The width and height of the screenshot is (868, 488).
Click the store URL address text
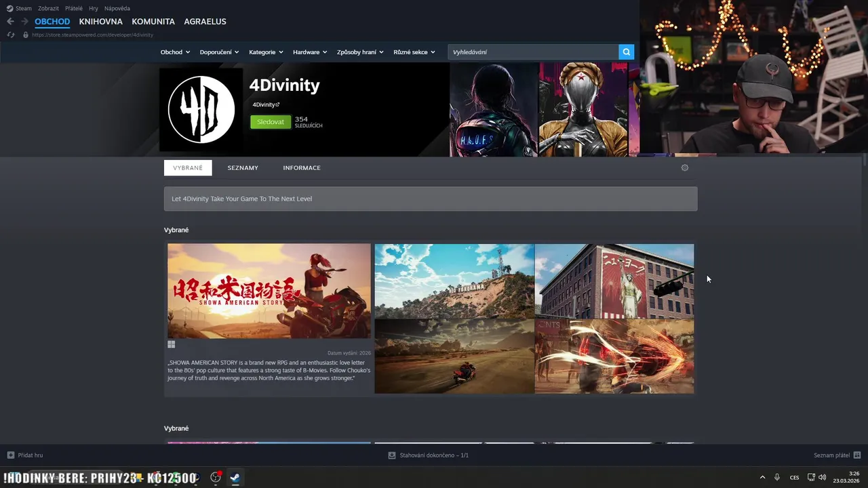[92, 35]
